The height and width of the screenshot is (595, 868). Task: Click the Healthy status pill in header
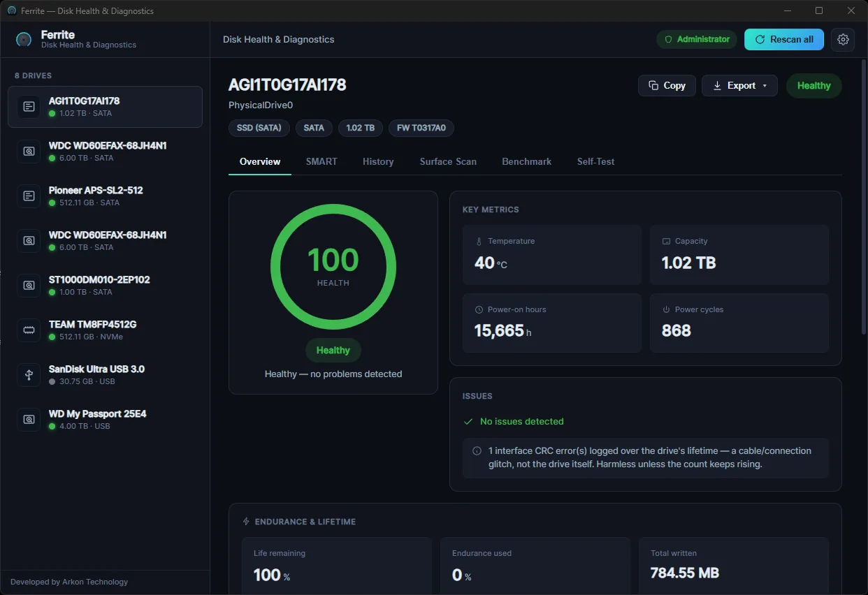coord(814,85)
